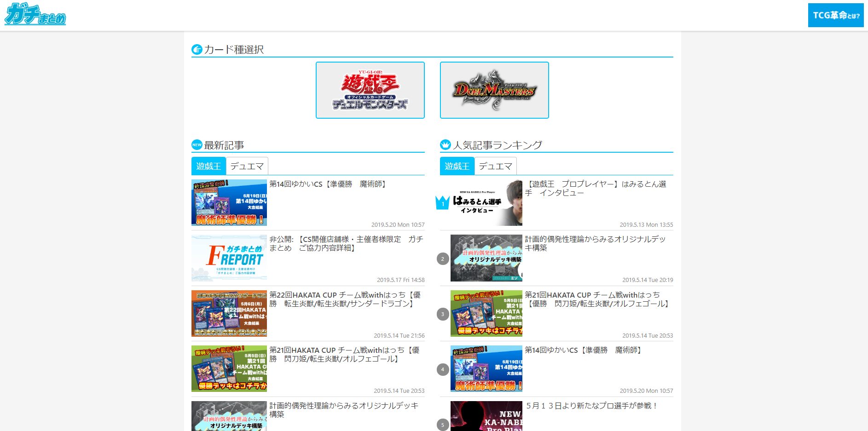Click the カード種選択 heading text

pyautogui.click(x=234, y=49)
